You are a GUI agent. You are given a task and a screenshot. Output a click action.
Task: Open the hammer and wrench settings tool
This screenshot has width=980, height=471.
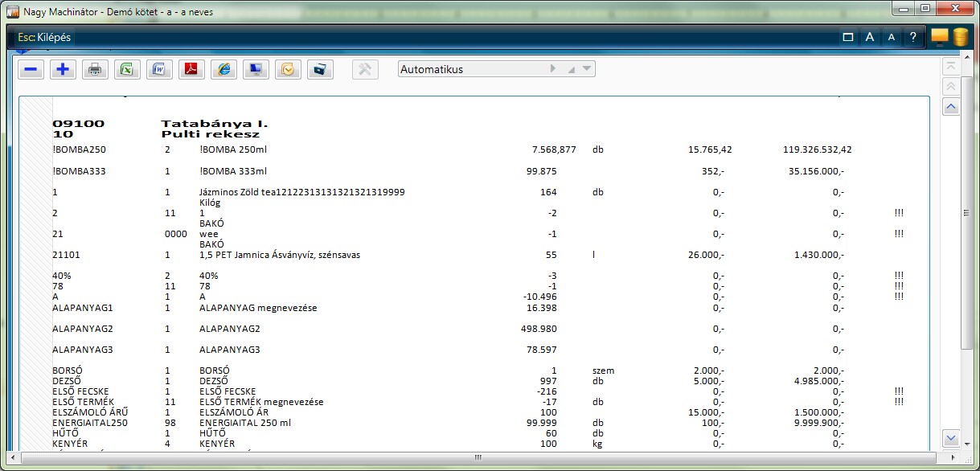pos(365,70)
